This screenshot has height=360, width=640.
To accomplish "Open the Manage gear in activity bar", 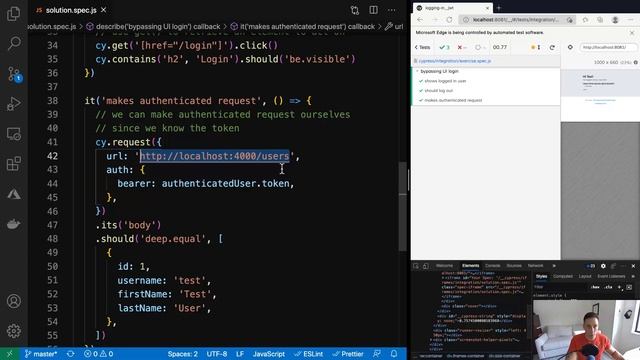I will click(13, 331).
